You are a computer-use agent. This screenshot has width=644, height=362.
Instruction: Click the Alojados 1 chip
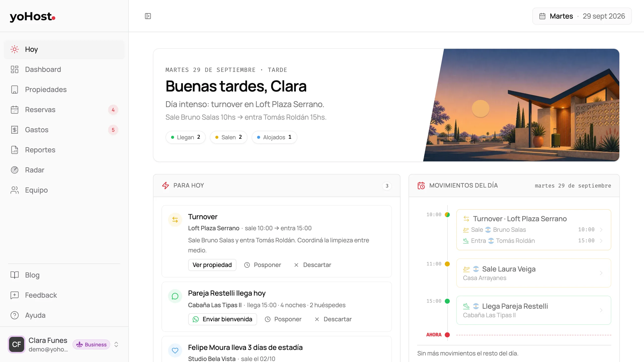coord(274,137)
